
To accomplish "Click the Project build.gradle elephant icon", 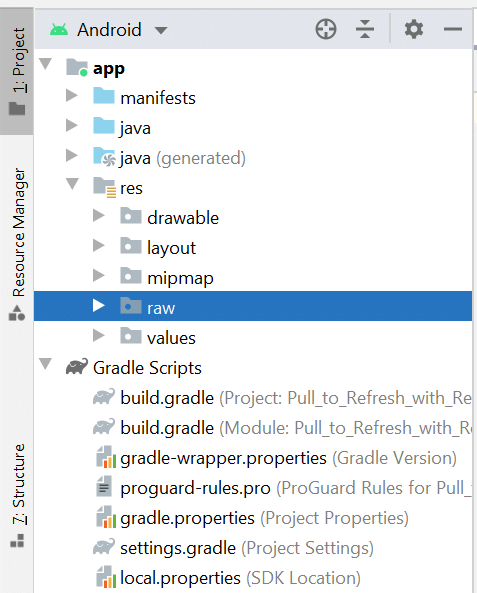I will pos(104,396).
